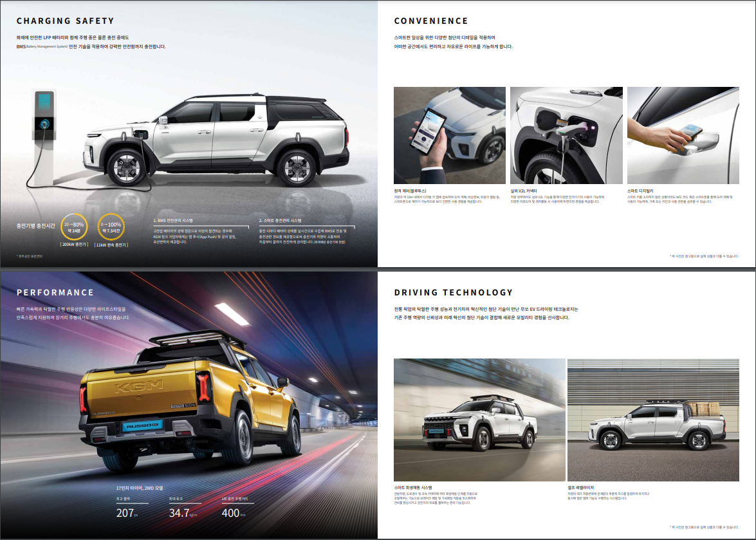Click the line starting '전통 픽업의 탁월한 주행 성능'

click(486, 309)
